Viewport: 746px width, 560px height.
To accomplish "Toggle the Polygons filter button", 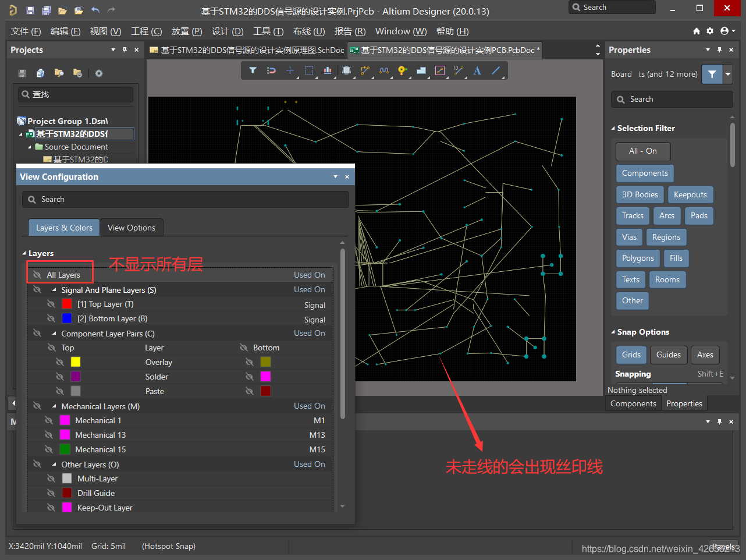I will (x=638, y=258).
